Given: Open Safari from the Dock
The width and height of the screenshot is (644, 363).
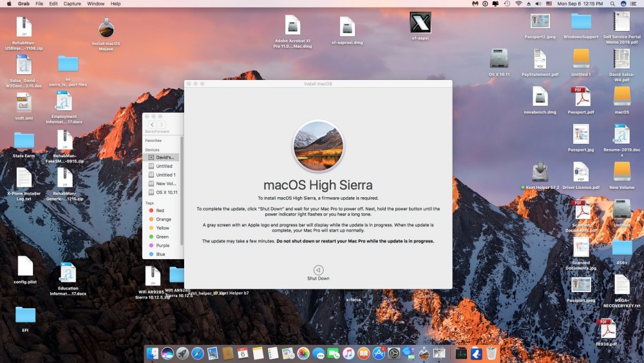Looking at the screenshot, I should [198, 353].
